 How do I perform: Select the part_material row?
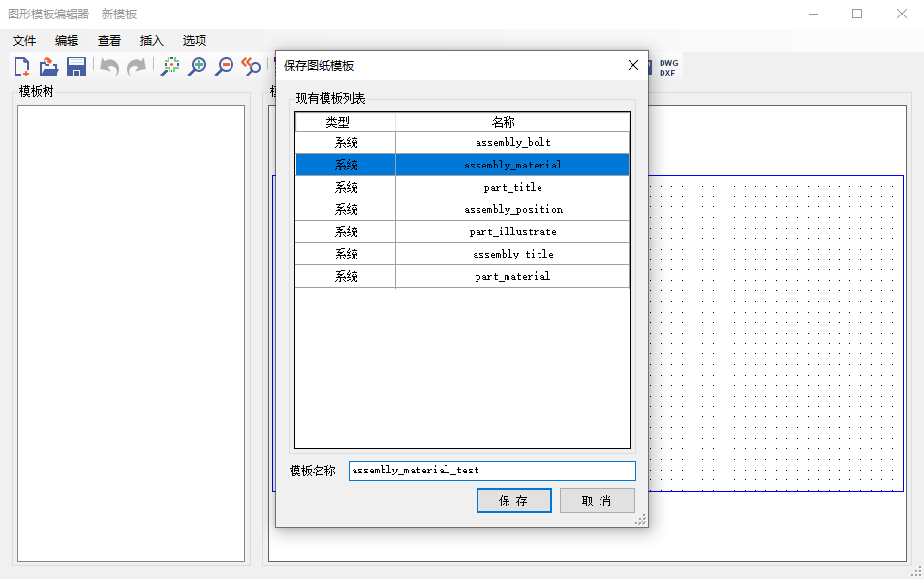pyautogui.click(x=462, y=276)
